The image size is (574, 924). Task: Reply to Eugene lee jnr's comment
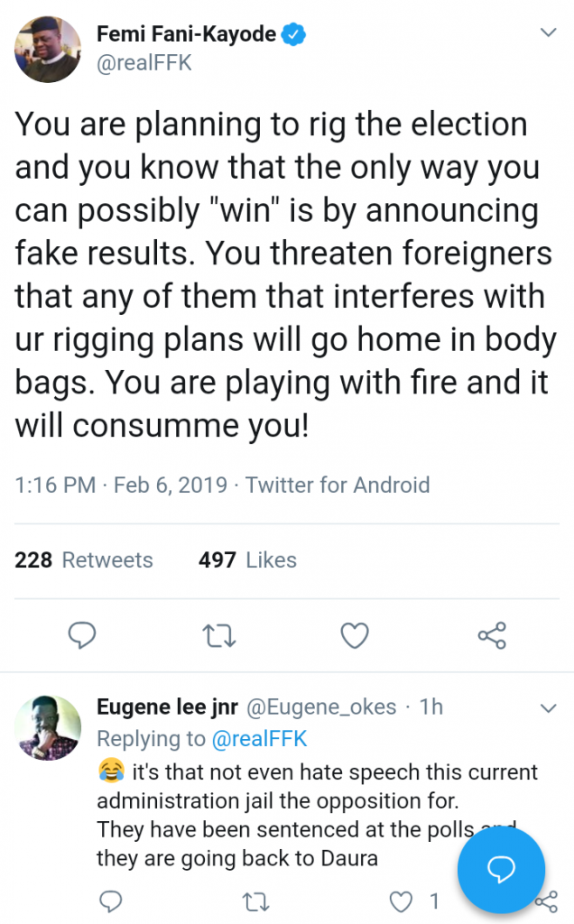(109, 901)
